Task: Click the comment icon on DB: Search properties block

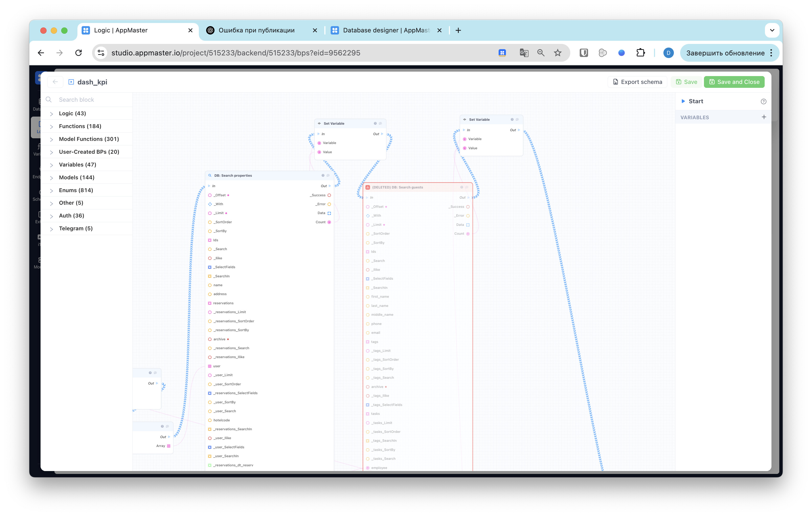Action: 328,175
